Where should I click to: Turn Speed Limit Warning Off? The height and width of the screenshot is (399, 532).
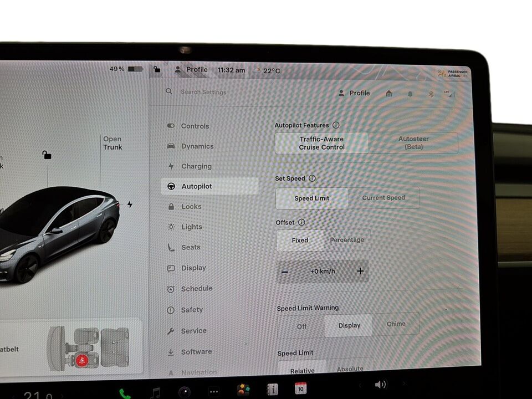[301, 326]
